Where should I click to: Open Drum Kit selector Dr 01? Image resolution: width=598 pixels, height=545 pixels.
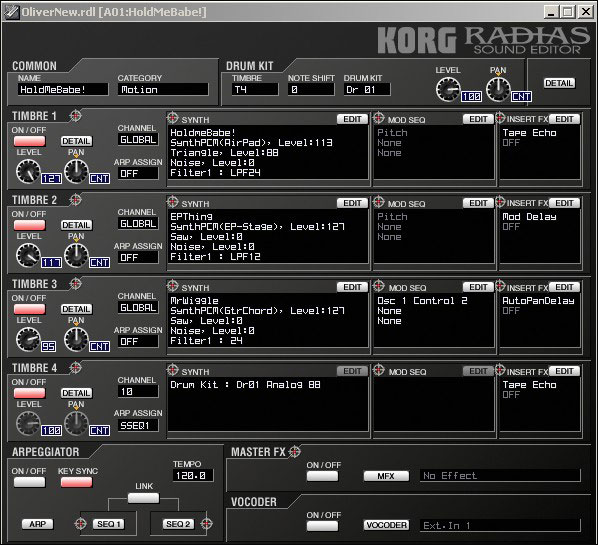(367, 90)
